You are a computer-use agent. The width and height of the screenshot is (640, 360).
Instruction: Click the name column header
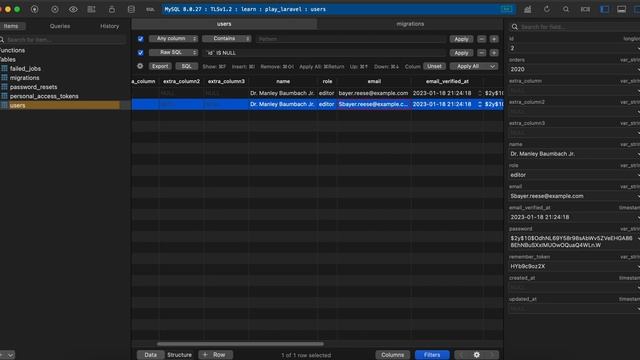[x=283, y=81]
